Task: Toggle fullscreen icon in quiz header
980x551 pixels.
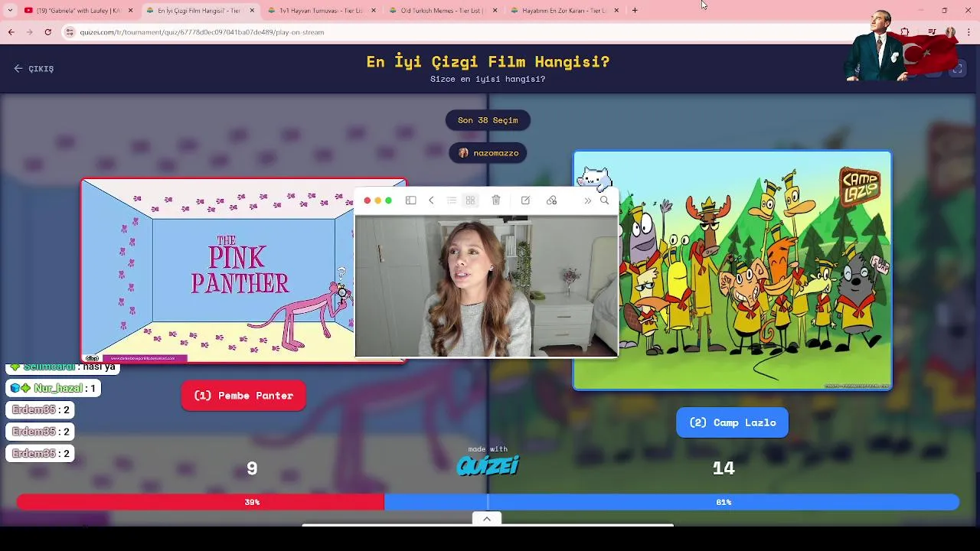Action: click(957, 69)
